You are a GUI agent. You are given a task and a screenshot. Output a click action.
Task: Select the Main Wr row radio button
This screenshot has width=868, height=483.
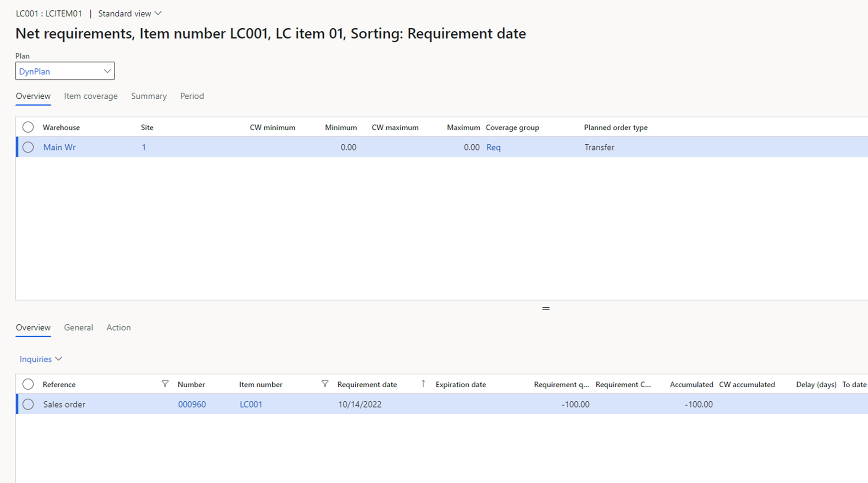[x=28, y=147]
